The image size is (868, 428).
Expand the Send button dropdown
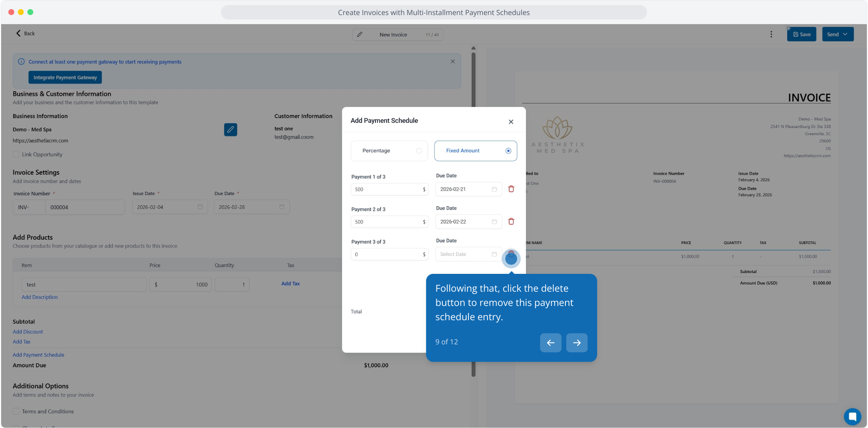click(845, 34)
